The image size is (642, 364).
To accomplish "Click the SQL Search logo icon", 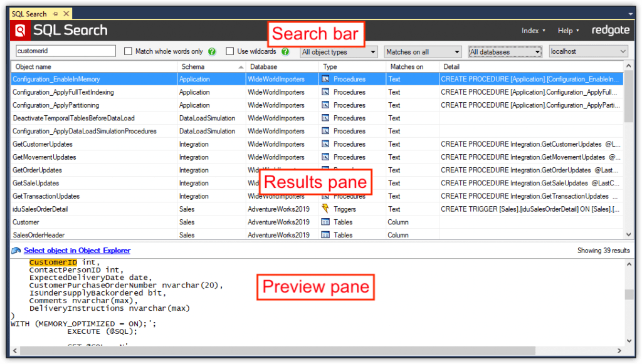I will click(18, 29).
